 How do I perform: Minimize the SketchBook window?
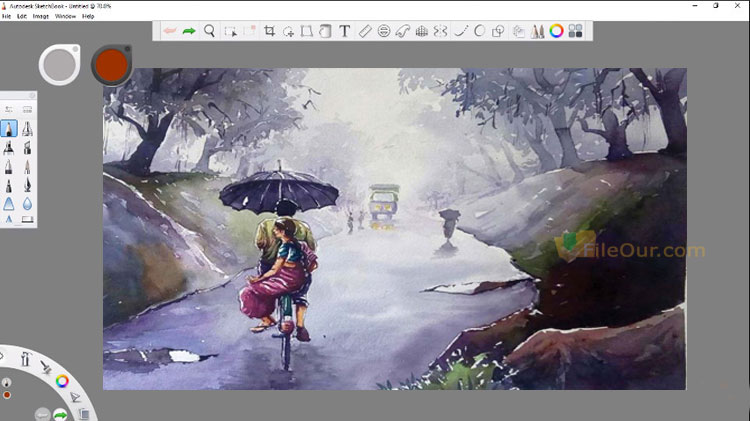tap(695, 6)
